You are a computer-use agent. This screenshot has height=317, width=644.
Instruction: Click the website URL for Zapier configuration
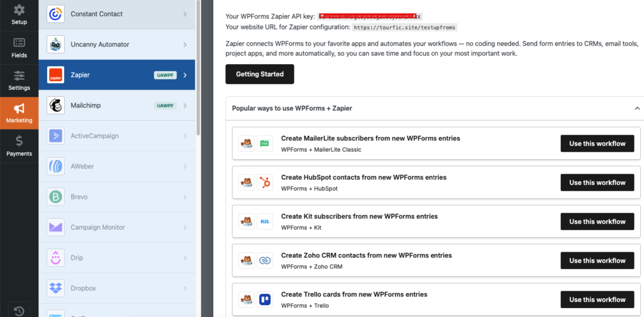pyautogui.click(x=404, y=28)
